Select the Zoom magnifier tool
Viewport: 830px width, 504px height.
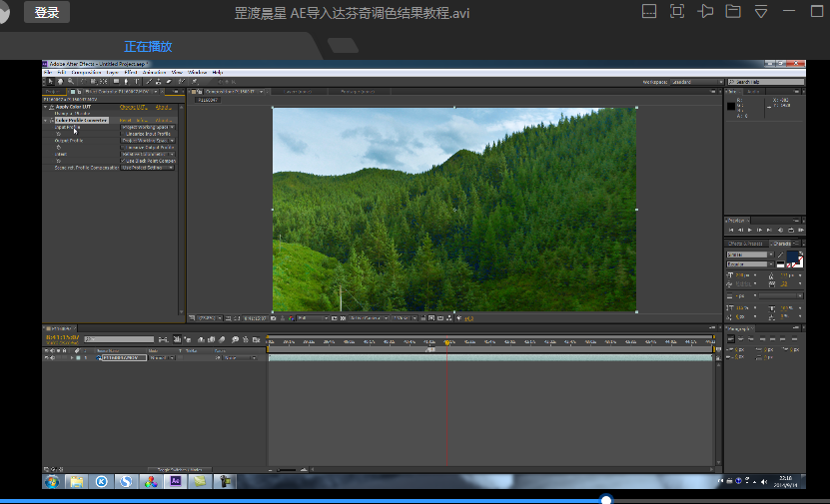[71, 82]
